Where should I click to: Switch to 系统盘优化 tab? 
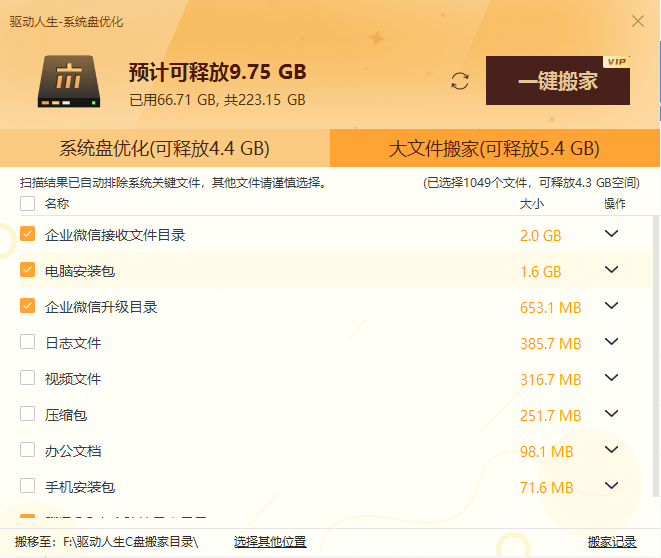coord(165,148)
